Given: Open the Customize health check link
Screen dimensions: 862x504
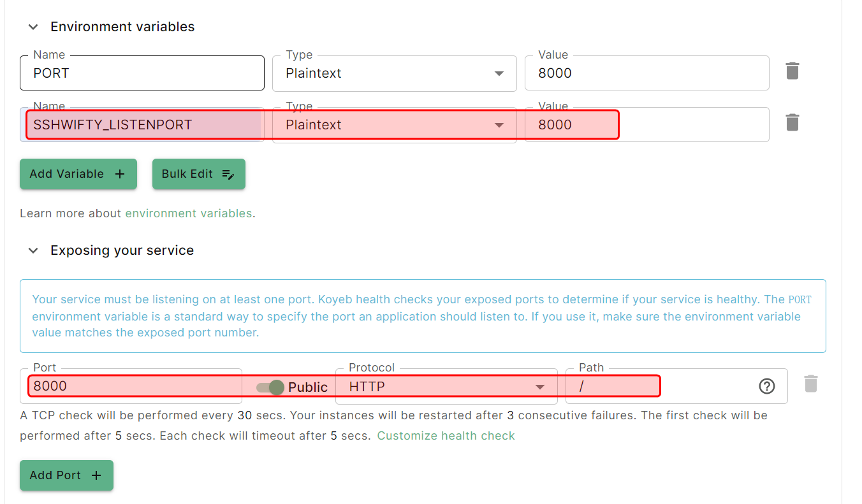Looking at the screenshot, I should pos(446,436).
